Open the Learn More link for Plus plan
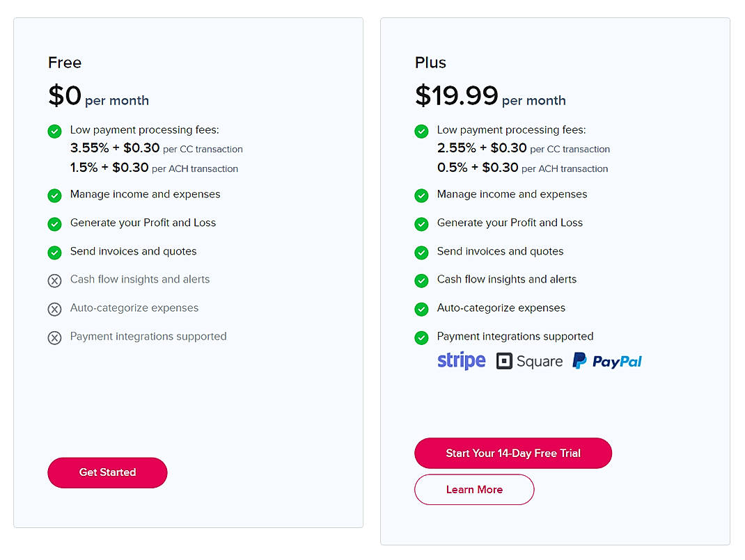Viewport: 745px width, 560px height. click(474, 489)
